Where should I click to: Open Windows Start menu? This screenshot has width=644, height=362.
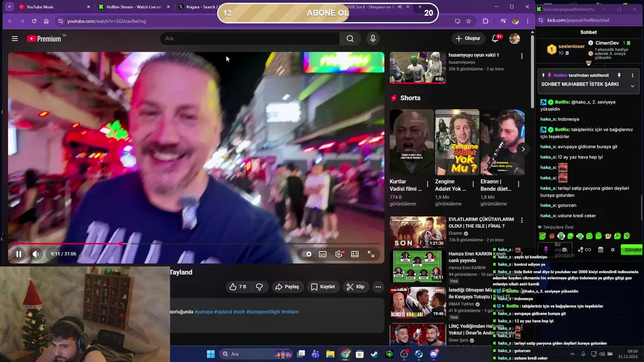pyautogui.click(x=211, y=354)
